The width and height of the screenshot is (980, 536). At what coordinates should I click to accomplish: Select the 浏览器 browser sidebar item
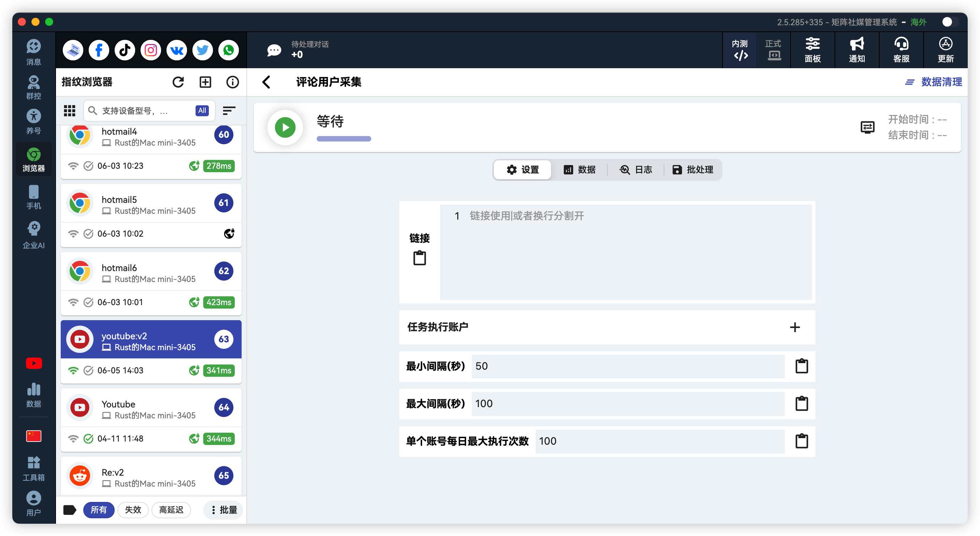pos(33,160)
